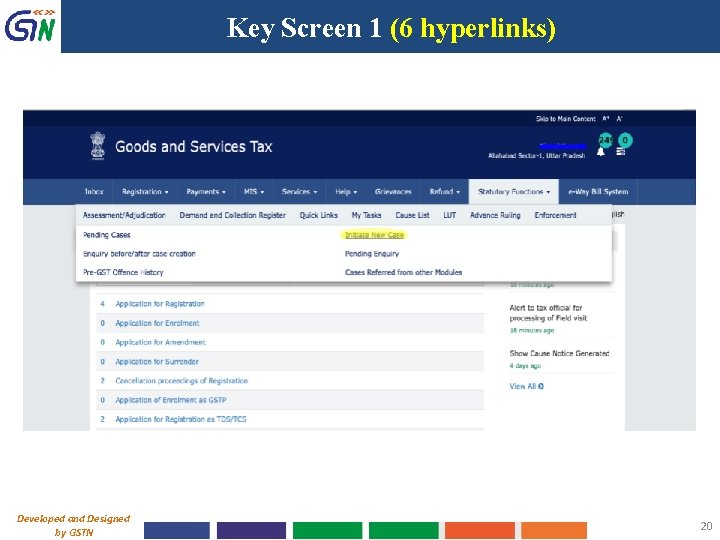Open Alert to tax official notification

548,313
